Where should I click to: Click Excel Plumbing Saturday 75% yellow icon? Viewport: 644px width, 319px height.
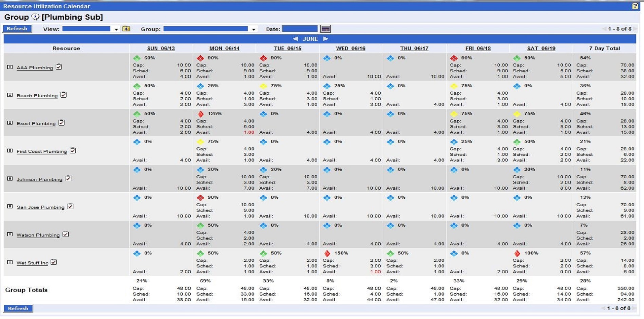click(x=517, y=114)
